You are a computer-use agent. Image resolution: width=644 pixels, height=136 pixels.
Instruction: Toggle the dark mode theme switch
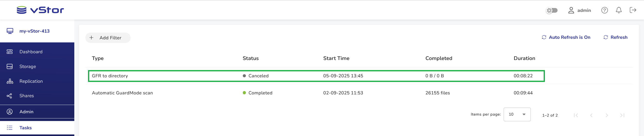(x=552, y=10)
